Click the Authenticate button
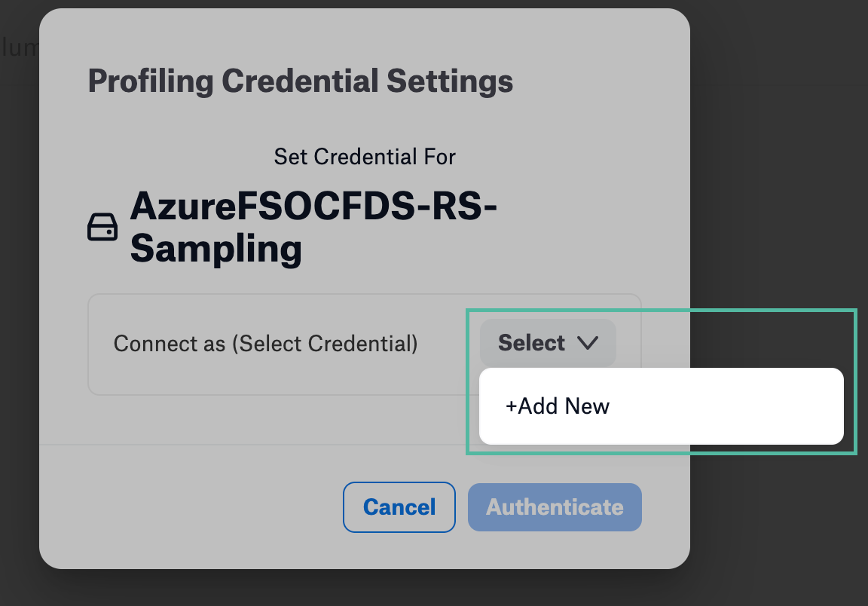The height and width of the screenshot is (606, 868). [555, 507]
